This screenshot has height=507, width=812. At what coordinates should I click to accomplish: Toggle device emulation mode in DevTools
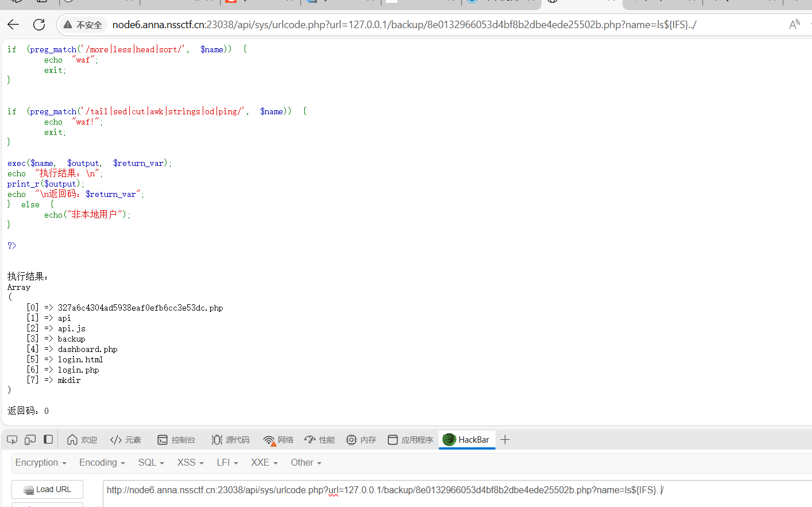pos(30,440)
